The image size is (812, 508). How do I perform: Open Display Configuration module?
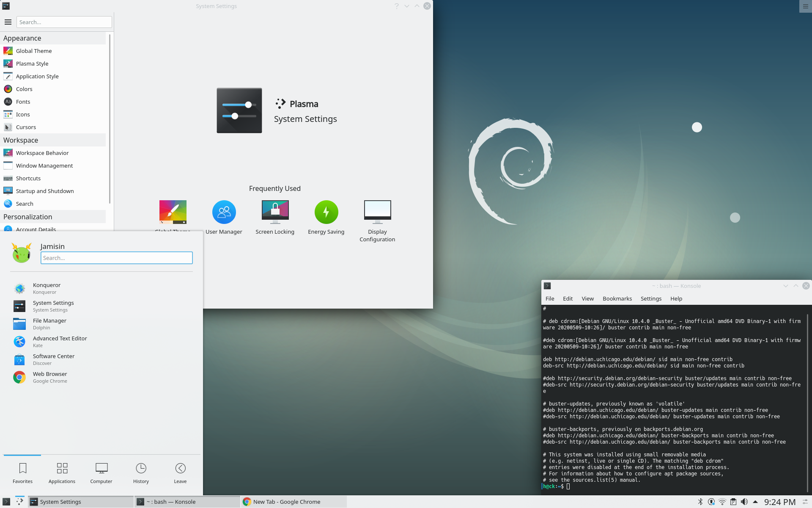coord(377,213)
